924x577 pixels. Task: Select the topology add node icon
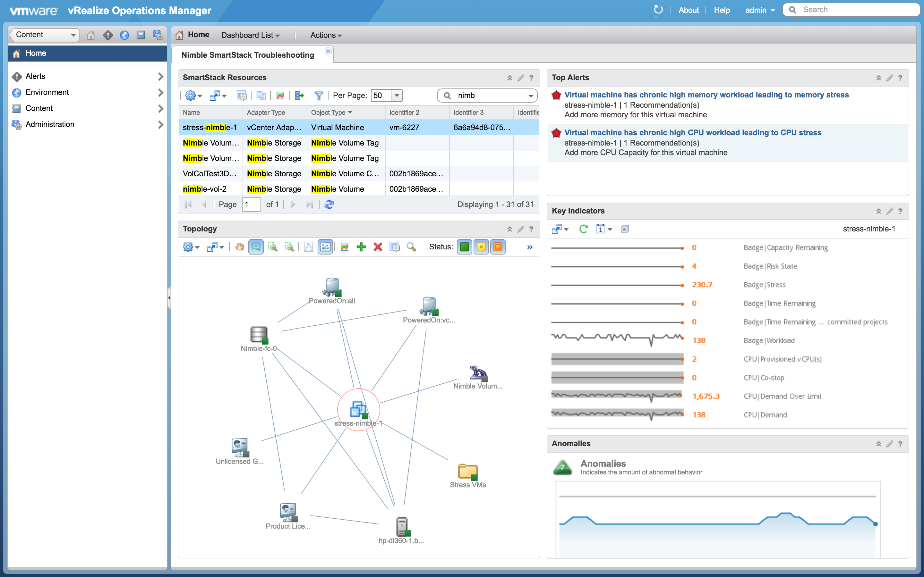click(x=362, y=247)
